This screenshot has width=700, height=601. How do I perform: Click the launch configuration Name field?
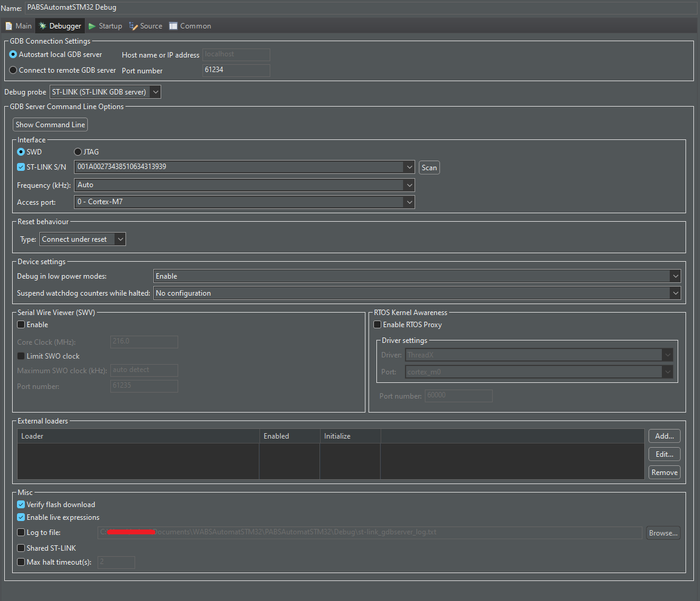[x=242, y=7]
